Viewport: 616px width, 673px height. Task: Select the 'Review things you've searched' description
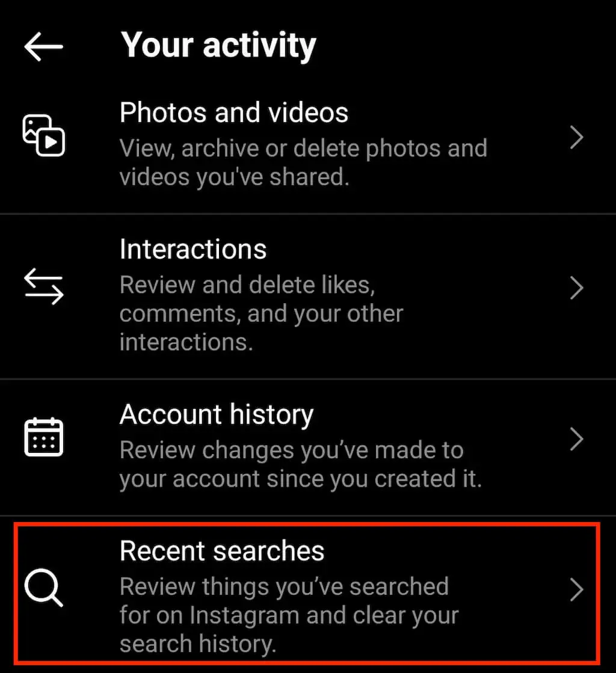tap(289, 615)
